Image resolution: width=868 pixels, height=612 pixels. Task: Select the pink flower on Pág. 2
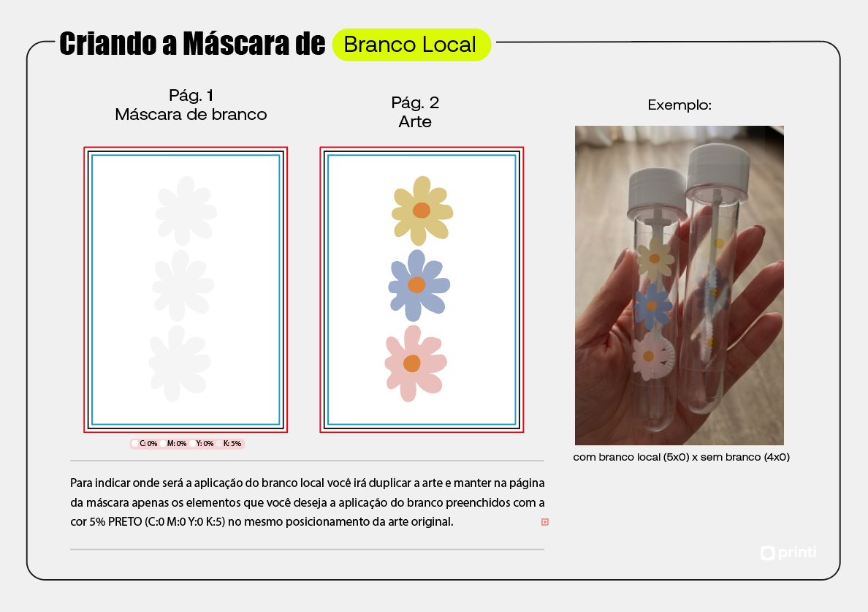(x=416, y=363)
